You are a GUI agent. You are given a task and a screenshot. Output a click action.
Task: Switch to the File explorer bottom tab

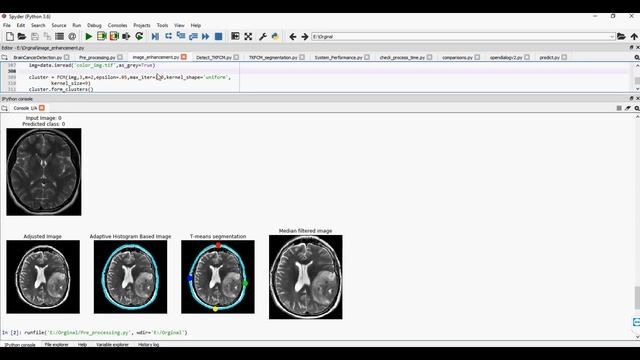56,344
